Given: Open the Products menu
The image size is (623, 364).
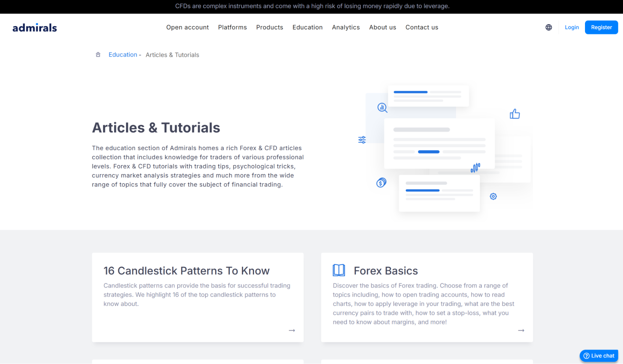Looking at the screenshot, I should tap(269, 27).
